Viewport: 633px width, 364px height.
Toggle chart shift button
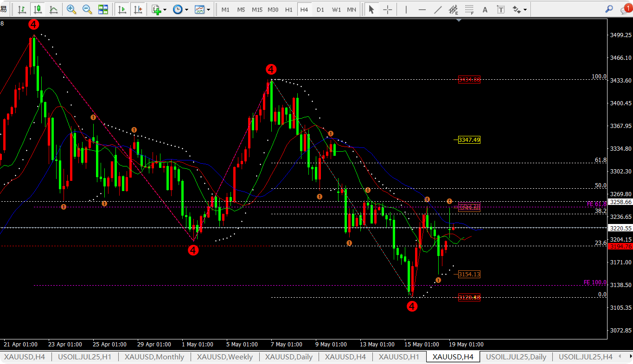pos(137,9)
